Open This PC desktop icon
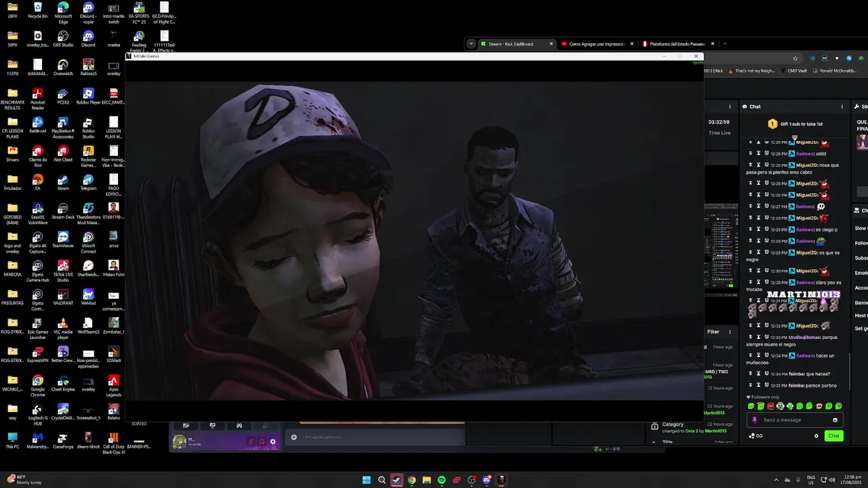868x488 pixels. click(12, 441)
